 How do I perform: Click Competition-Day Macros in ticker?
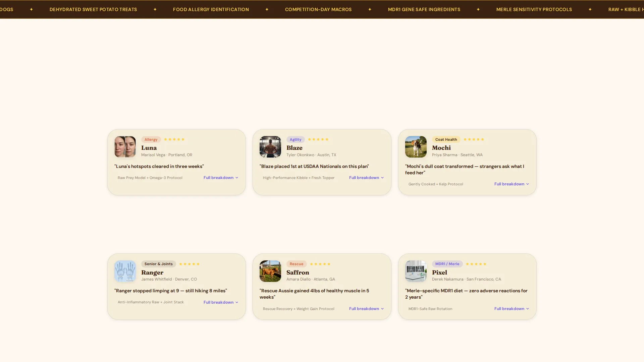(x=318, y=9)
